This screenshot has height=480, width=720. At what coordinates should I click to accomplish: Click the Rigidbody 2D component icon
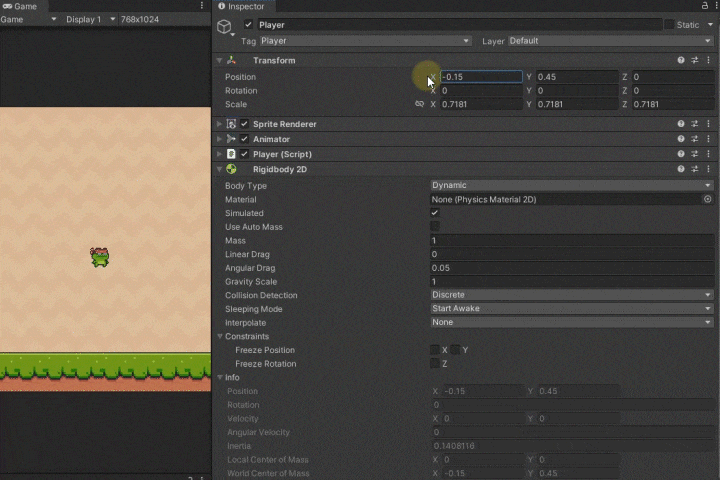(x=231, y=169)
